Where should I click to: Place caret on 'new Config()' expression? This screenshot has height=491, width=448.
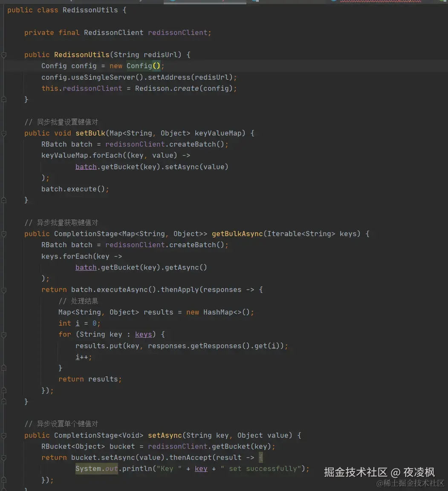click(x=135, y=66)
